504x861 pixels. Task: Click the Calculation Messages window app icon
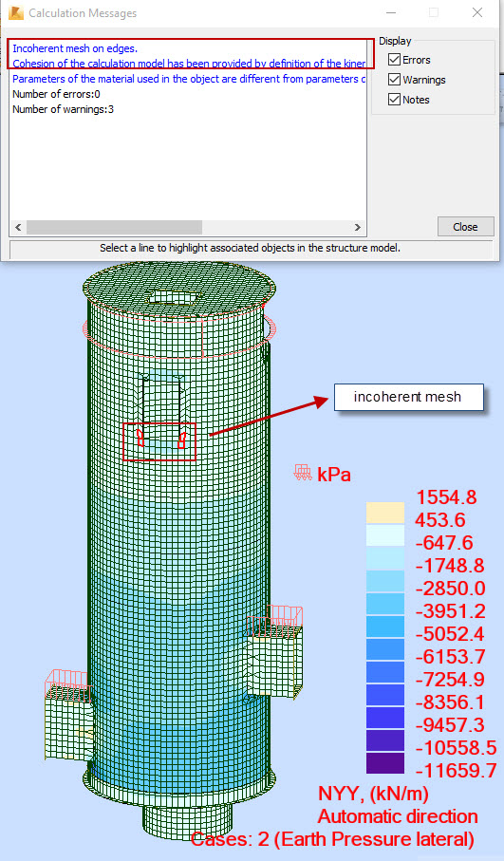tap(16, 13)
